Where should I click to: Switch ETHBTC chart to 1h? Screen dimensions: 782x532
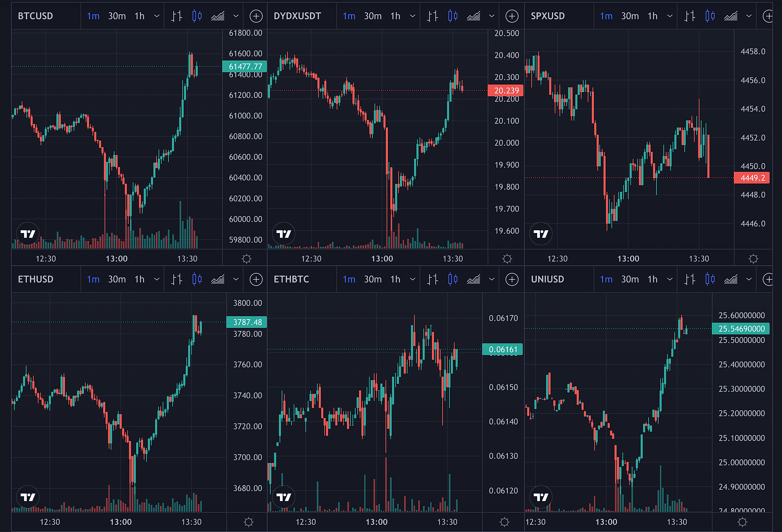click(395, 279)
